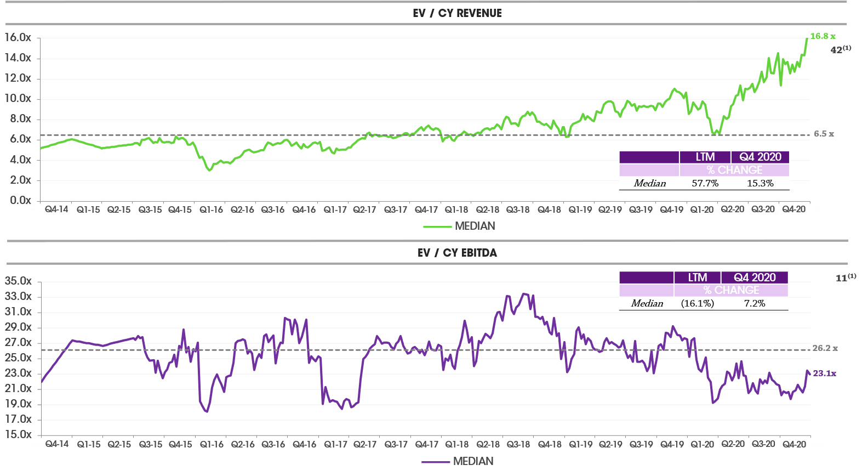Select the 6.0x y-axis label
Screen dimensions: 868x476
20,139
